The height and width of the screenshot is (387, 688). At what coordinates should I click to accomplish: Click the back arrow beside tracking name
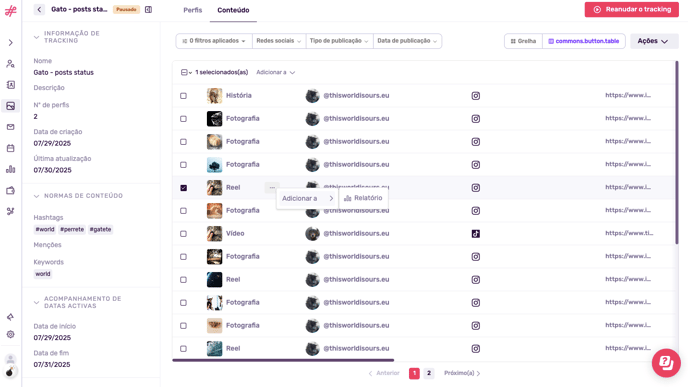coord(39,9)
